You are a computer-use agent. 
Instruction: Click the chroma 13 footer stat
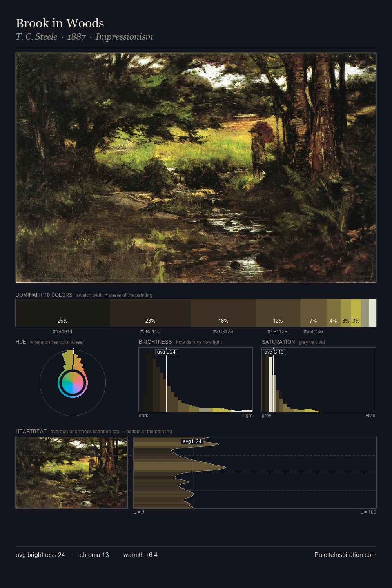point(94,555)
